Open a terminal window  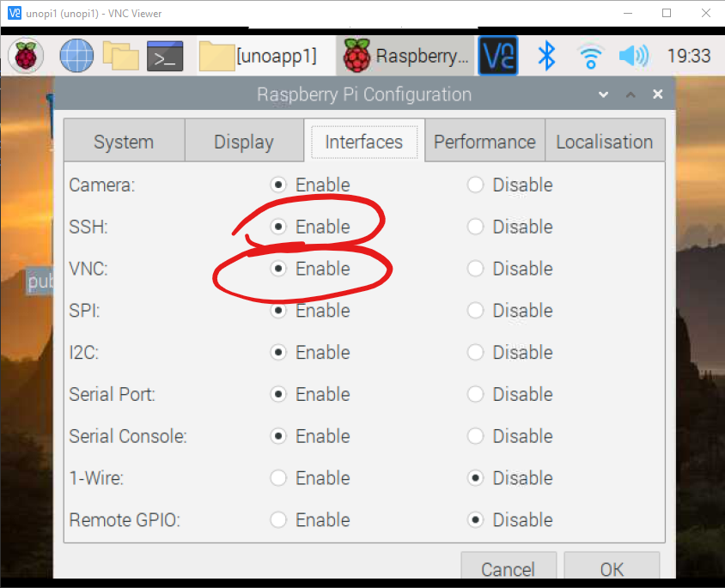coord(164,55)
